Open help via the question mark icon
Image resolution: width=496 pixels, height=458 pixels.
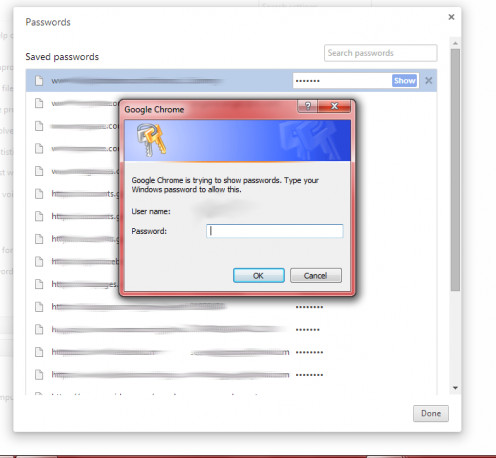point(308,106)
